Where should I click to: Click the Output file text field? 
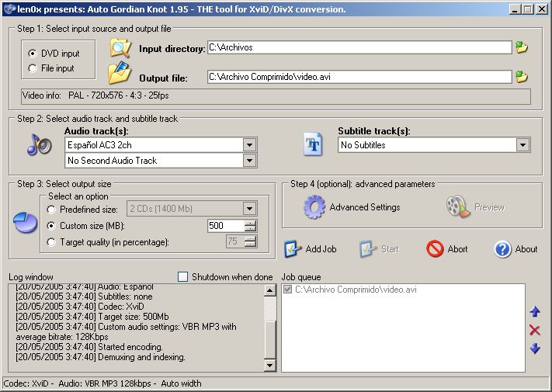click(x=359, y=77)
